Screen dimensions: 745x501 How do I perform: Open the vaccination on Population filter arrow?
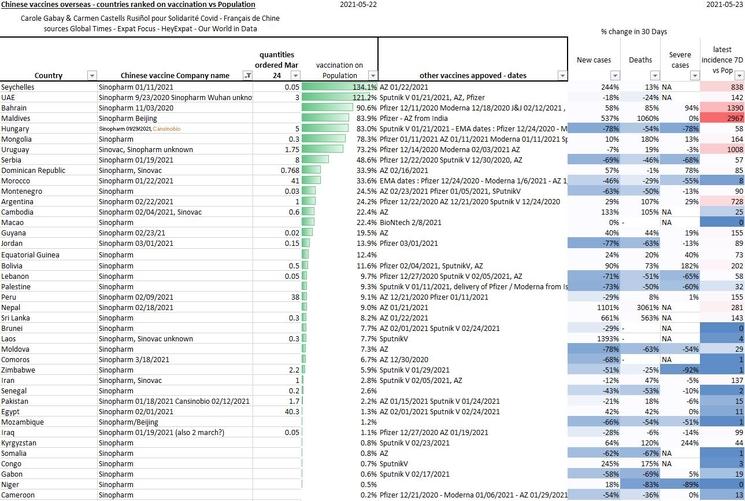coord(371,75)
